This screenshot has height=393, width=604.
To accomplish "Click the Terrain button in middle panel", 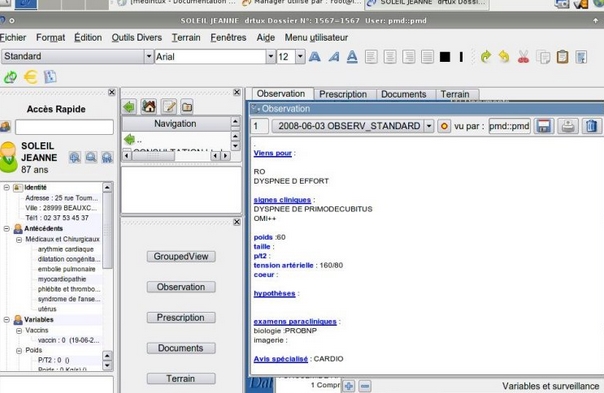I will [x=181, y=379].
